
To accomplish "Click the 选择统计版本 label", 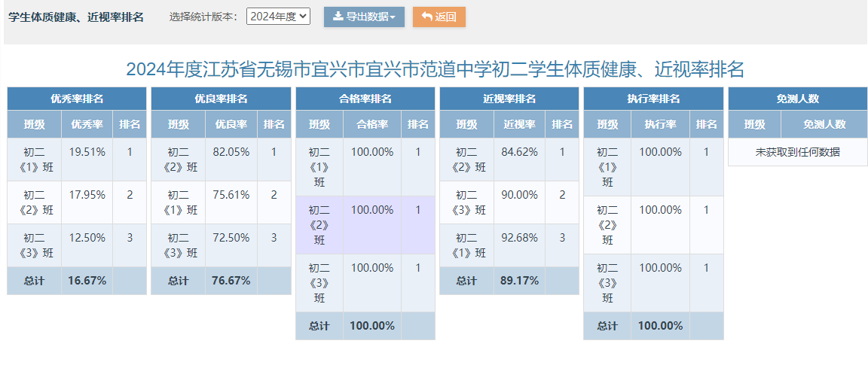I will pos(203,17).
